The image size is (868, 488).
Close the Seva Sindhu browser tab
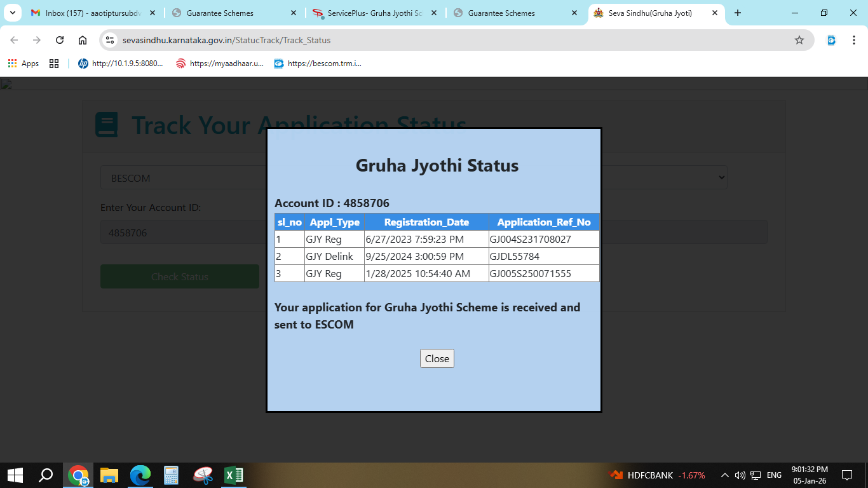715,13
